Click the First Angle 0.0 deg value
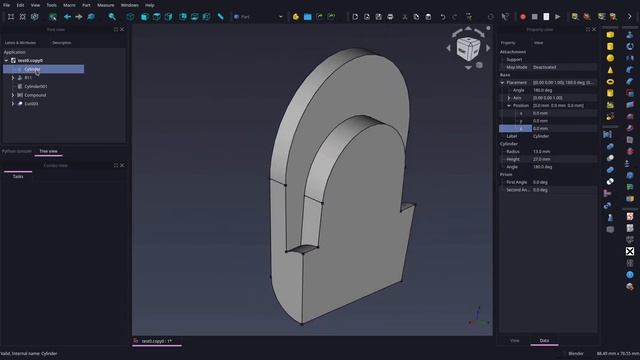Screen dimensions: 640x360 click(564, 182)
